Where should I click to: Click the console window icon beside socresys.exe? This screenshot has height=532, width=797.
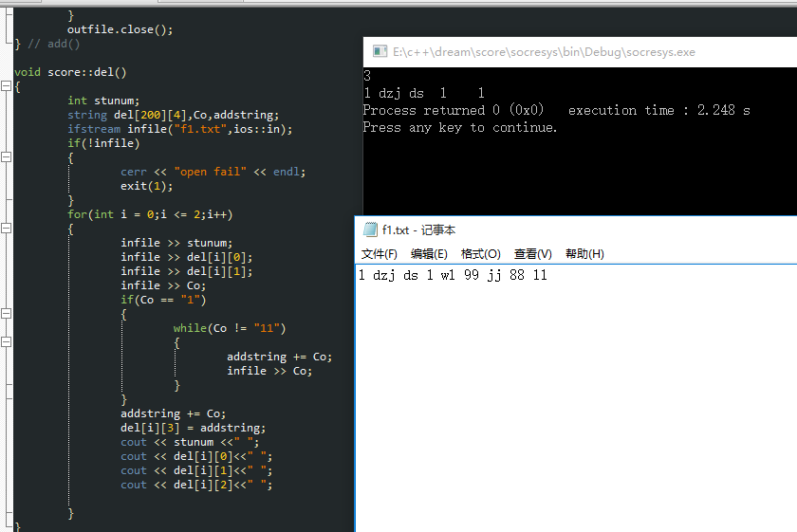[380, 51]
